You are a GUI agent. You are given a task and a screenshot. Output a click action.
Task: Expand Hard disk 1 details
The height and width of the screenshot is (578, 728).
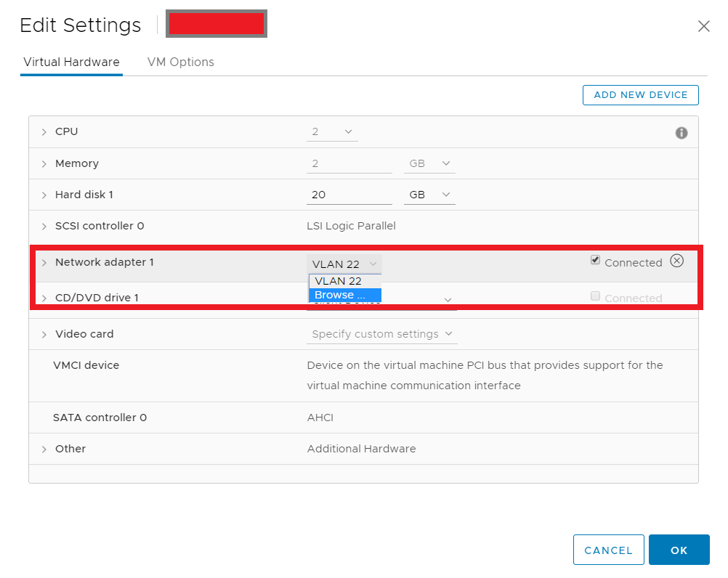tap(44, 195)
